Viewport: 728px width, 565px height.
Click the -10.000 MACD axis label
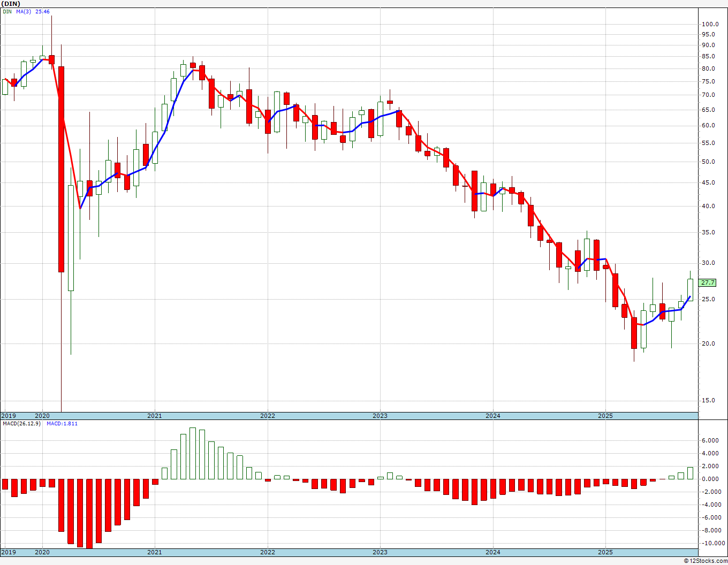click(x=710, y=543)
